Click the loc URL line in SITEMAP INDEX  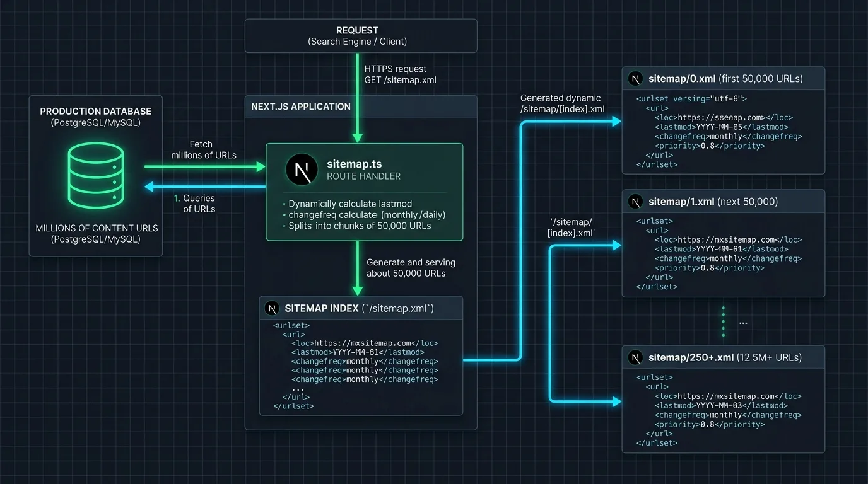coord(365,343)
